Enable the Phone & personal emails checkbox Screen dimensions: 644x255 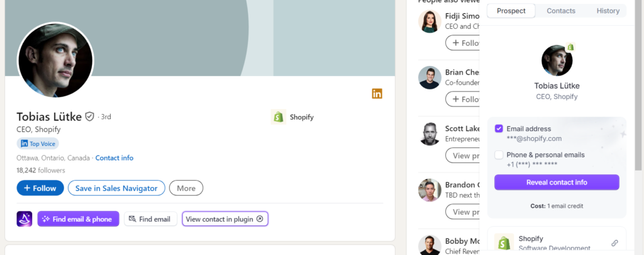pyautogui.click(x=499, y=155)
